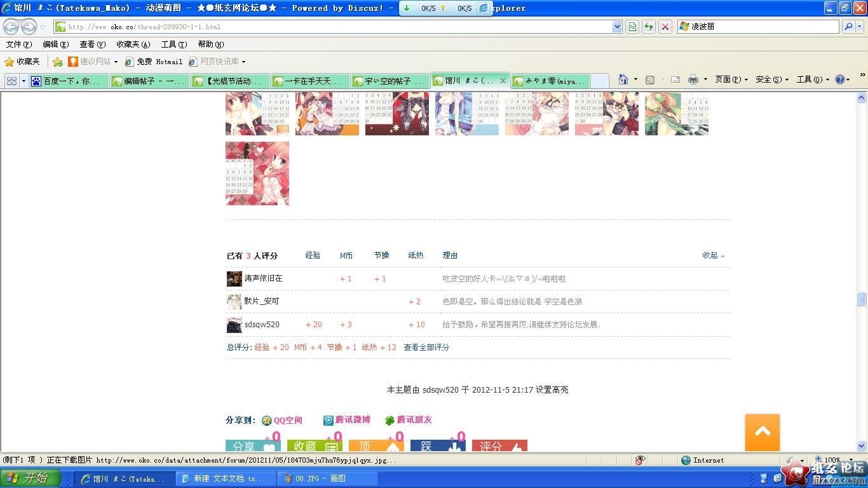Click the pink-haired girl calendar thumbnail
868x488 pixels.
tap(257, 173)
